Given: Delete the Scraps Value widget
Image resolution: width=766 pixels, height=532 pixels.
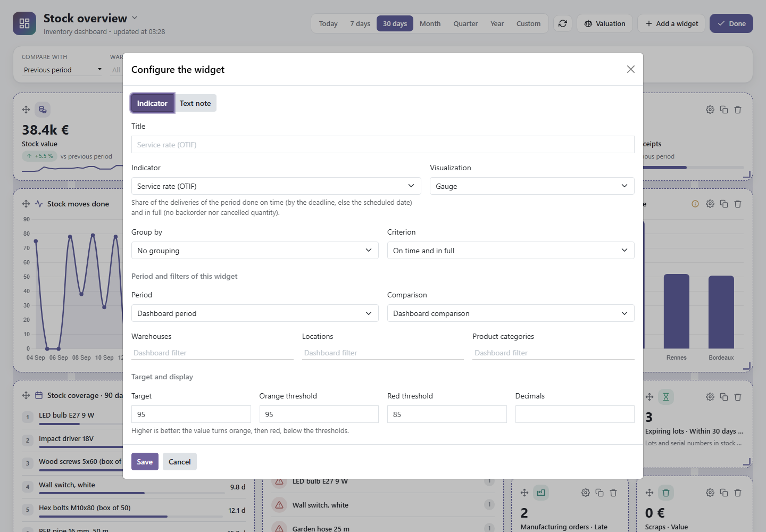Looking at the screenshot, I should [738, 493].
